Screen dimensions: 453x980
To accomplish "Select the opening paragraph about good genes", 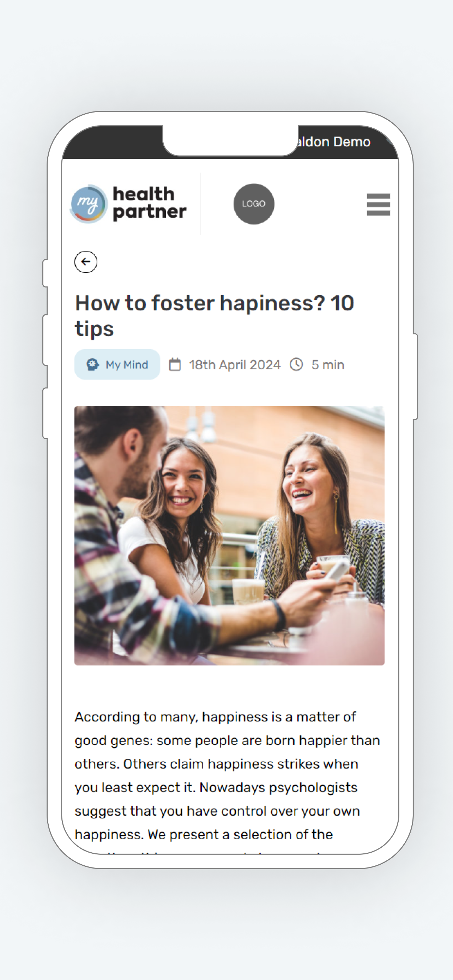I will pyautogui.click(x=227, y=780).
